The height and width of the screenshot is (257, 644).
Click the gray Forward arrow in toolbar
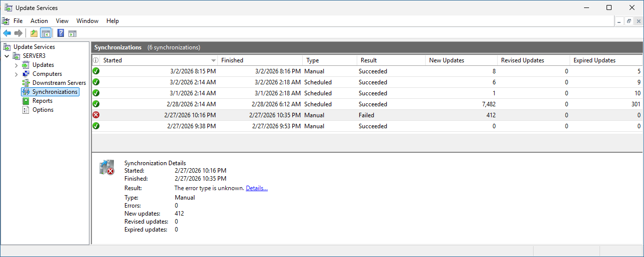coord(18,33)
